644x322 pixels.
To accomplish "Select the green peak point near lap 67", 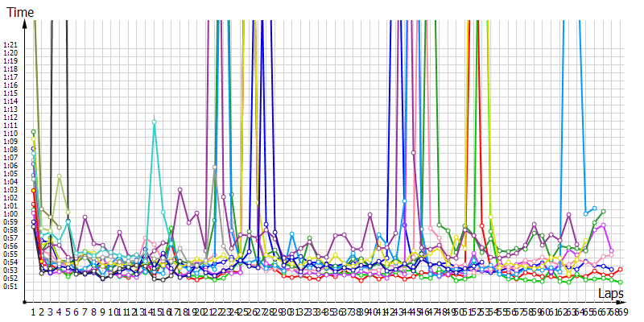I will point(603,211).
